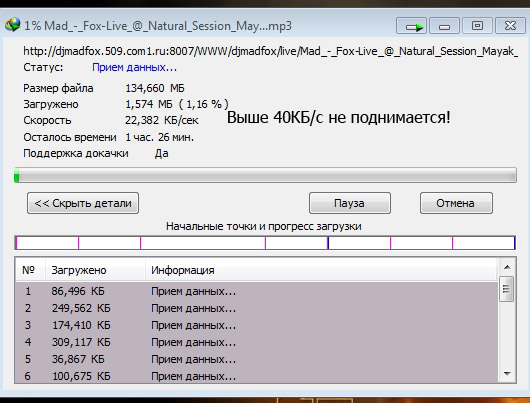Click the № column header
530x403 pixels.
pos(30,270)
